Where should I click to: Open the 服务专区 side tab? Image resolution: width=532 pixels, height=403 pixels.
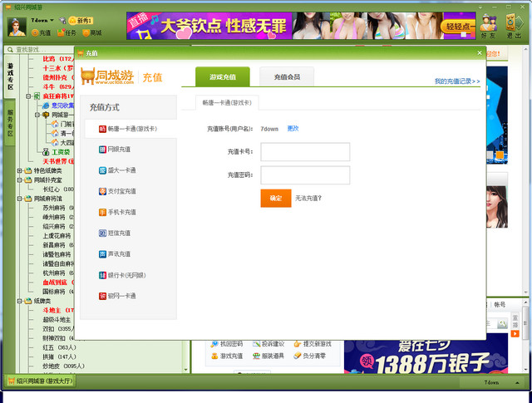click(x=10, y=123)
